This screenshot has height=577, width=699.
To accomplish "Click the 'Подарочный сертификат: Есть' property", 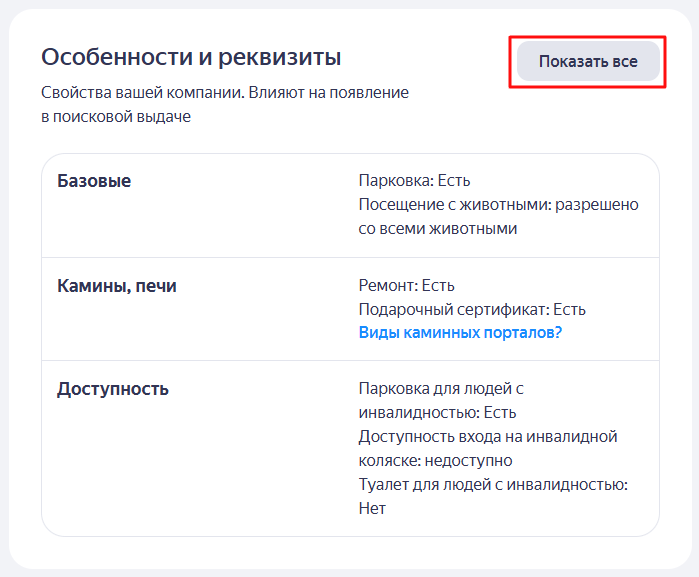I will [472, 309].
